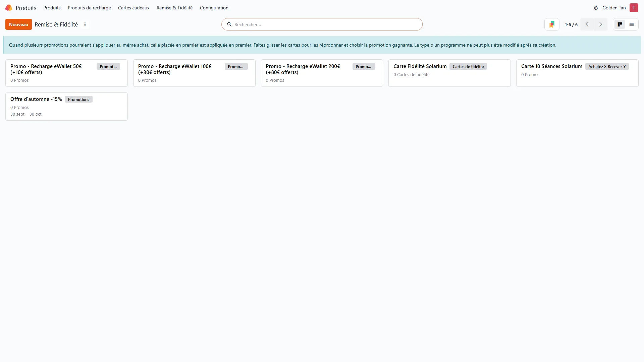Click the 1-6 / 6 pager counter
This screenshot has height=362, width=644.
[x=571, y=24]
